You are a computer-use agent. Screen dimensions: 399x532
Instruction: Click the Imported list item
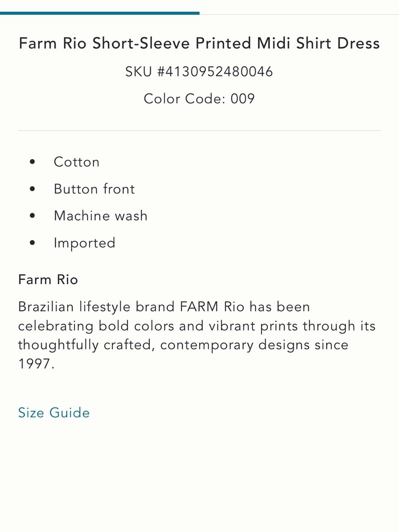(x=85, y=243)
